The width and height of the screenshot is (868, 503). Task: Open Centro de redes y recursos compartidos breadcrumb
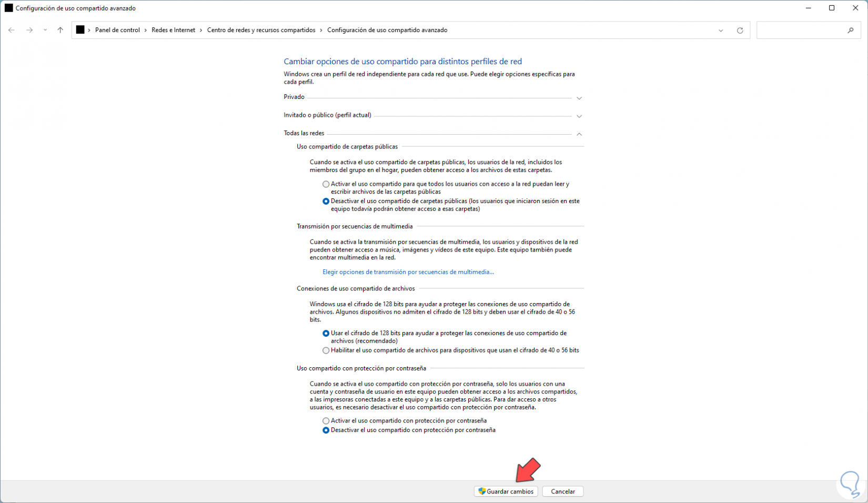click(x=261, y=30)
